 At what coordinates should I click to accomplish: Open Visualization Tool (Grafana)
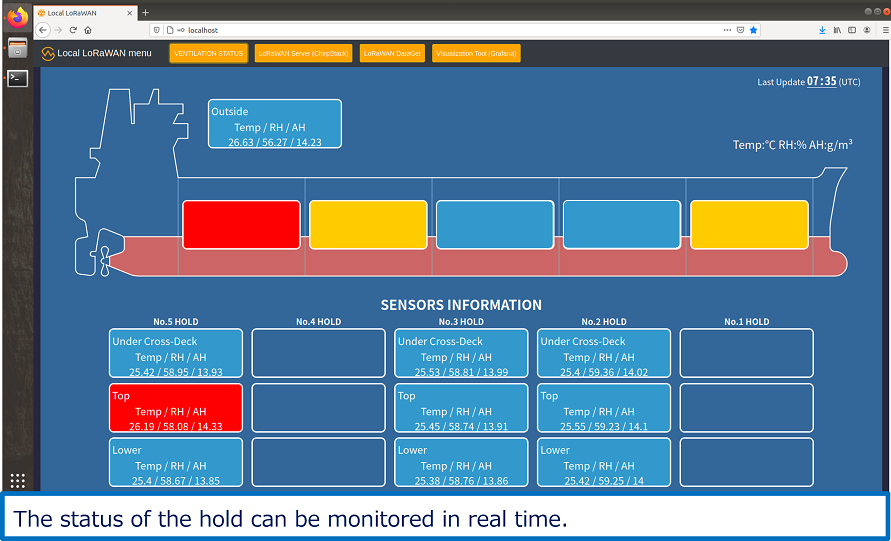tap(476, 53)
